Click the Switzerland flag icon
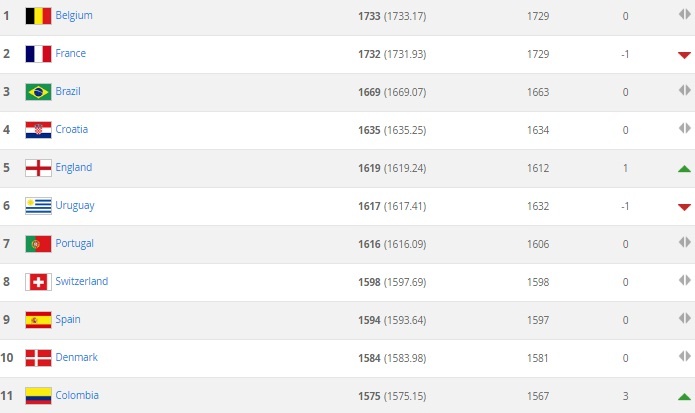 click(38, 282)
